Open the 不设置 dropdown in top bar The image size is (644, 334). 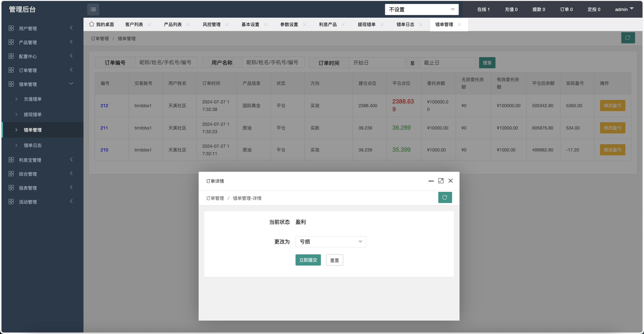(x=422, y=9)
